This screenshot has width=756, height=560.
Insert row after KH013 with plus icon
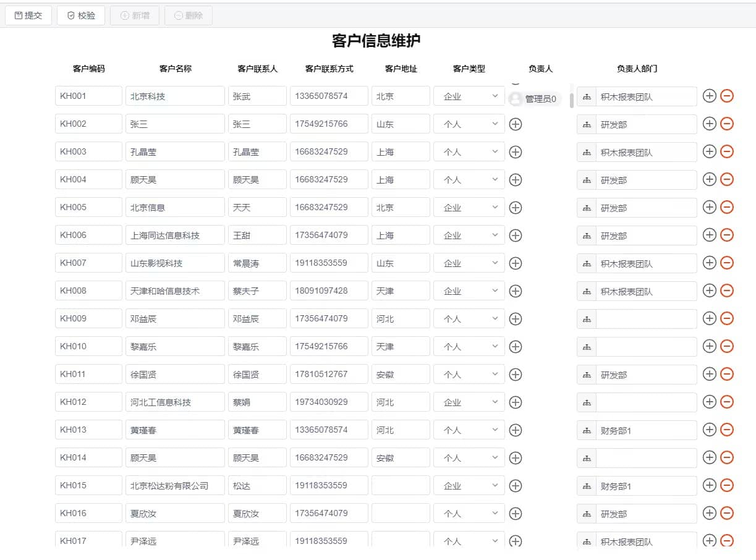(710, 430)
